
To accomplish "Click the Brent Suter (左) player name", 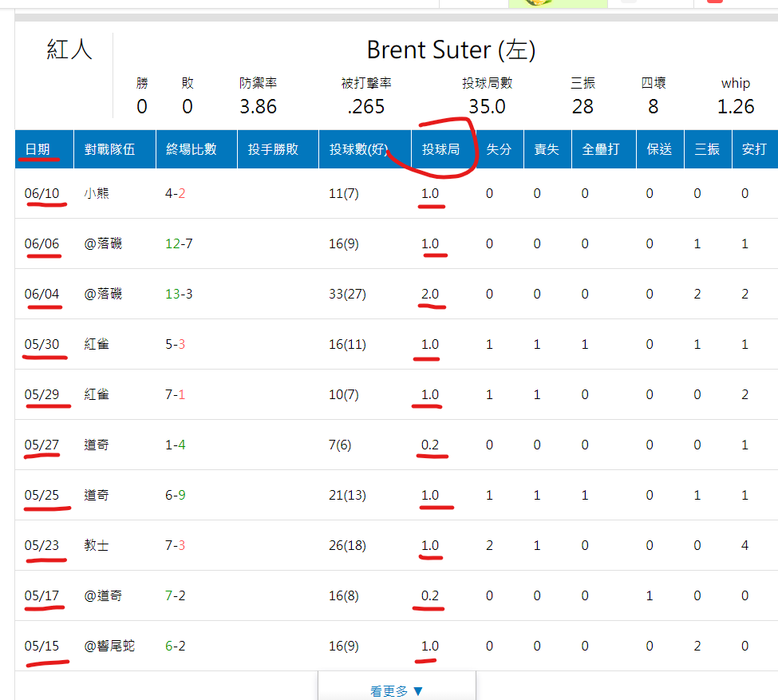I will [x=451, y=49].
